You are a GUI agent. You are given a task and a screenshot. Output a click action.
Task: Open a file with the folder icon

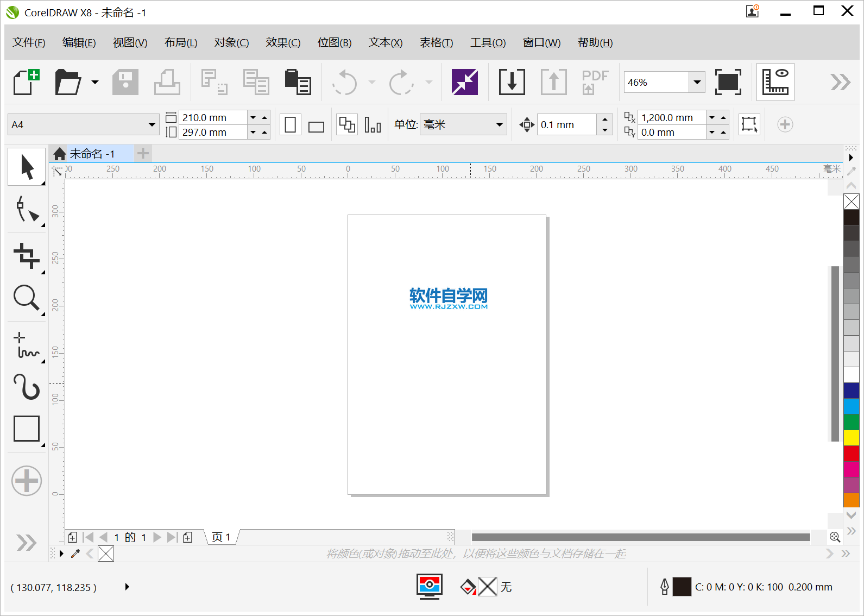click(x=68, y=82)
